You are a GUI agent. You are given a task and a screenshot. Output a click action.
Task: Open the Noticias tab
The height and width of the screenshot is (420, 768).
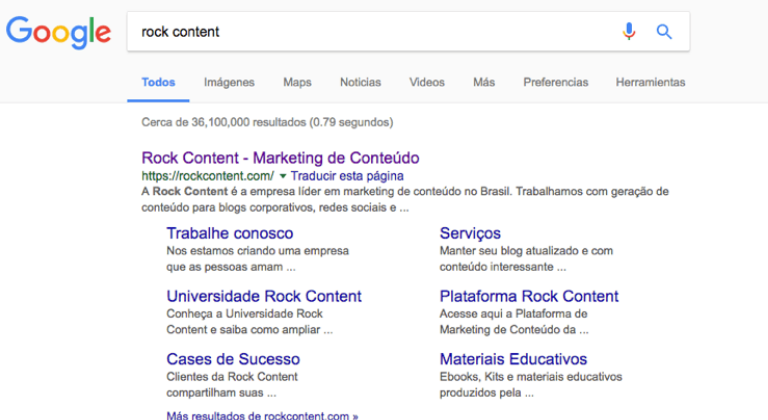(360, 82)
